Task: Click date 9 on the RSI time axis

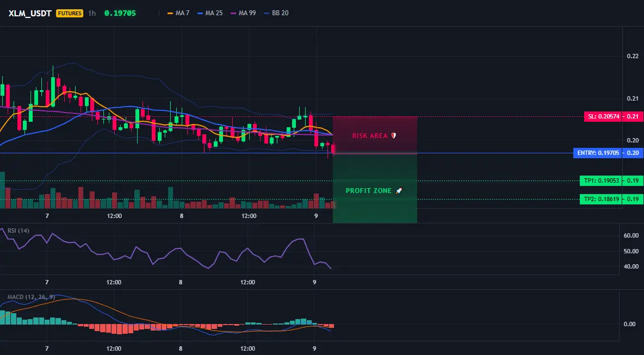Action: pos(314,282)
